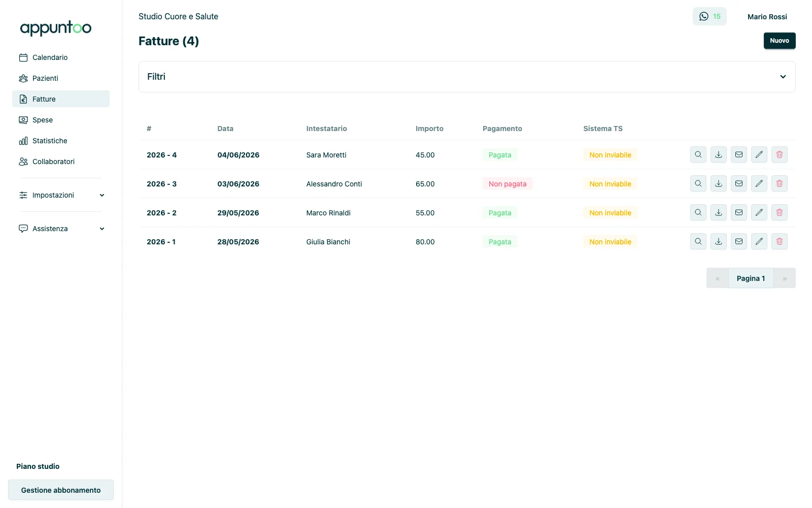
Task: Edit invoice 2026 - 1
Action: [759, 241]
